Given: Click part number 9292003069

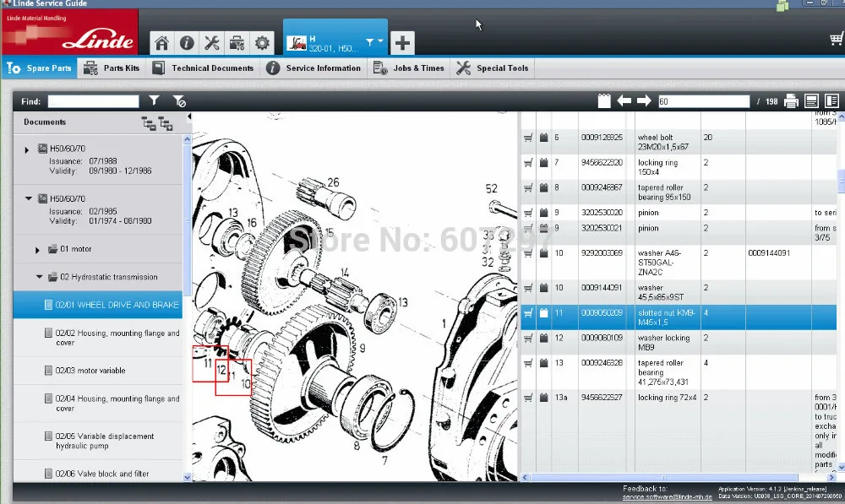Looking at the screenshot, I should click(x=602, y=253).
